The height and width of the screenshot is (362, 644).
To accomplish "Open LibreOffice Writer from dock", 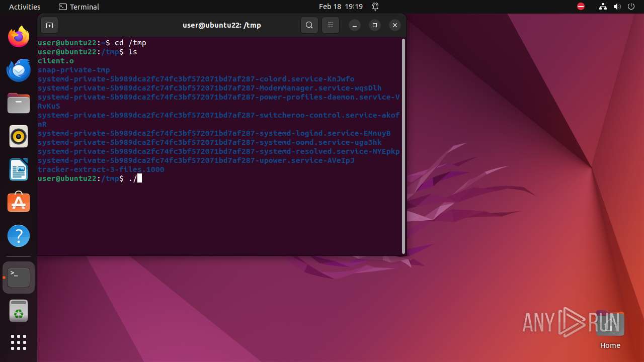I will [x=19, y=170].
